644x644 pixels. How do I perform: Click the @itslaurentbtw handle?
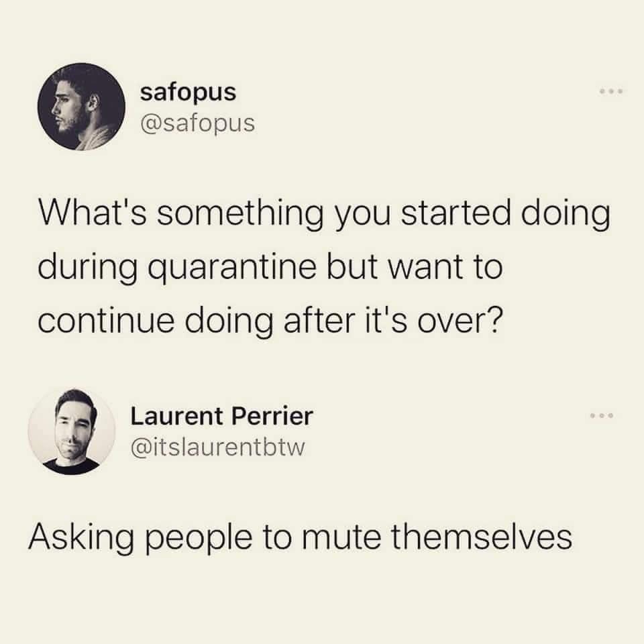click(x=217, y=447)
